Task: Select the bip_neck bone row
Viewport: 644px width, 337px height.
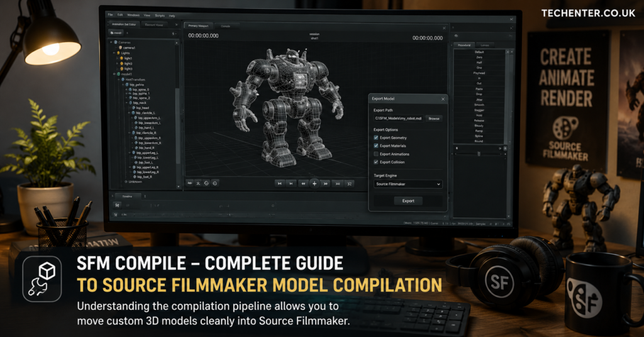Action: point(140,102)
